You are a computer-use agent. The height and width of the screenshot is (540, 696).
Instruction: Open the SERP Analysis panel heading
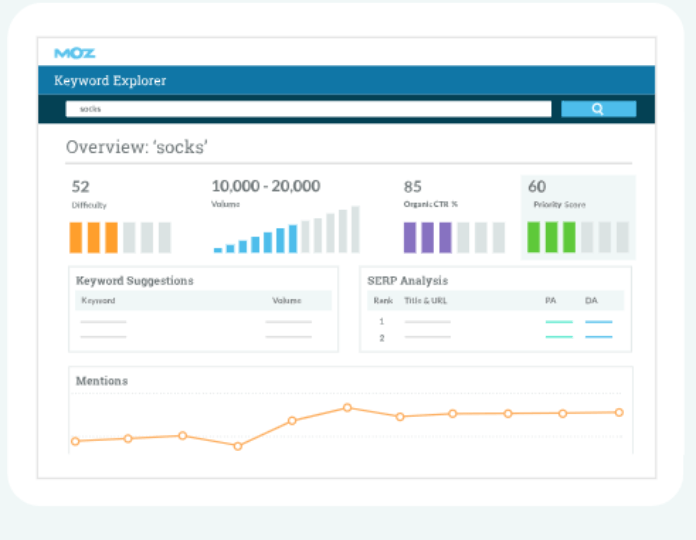click(407, 280)
